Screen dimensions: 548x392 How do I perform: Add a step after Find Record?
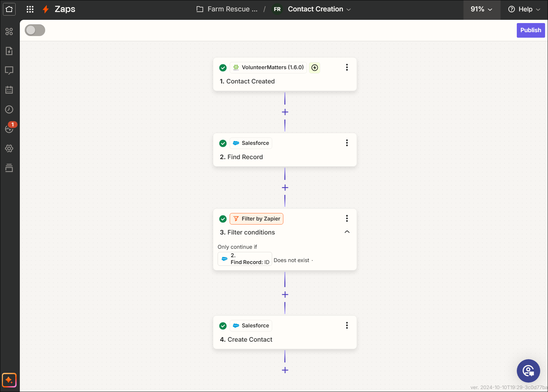coord(285,188)
